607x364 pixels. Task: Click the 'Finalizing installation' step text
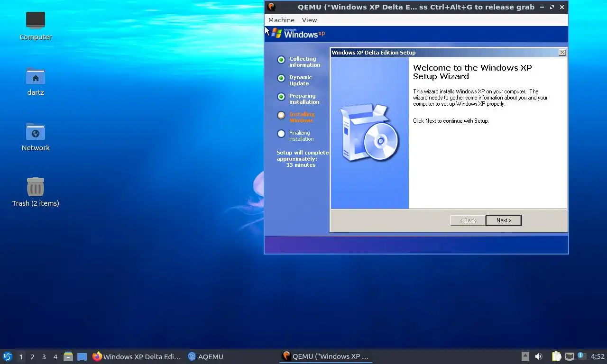301,136
